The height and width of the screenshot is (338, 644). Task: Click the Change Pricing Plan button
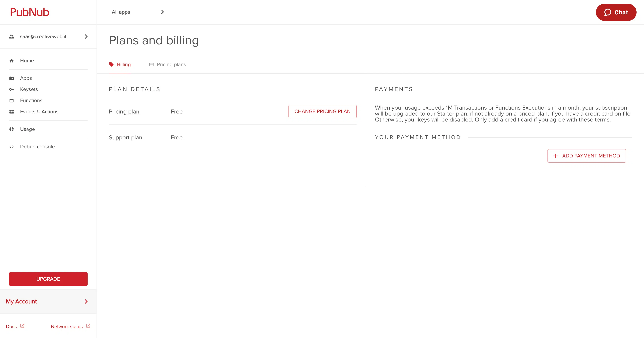tap(323, 111)
